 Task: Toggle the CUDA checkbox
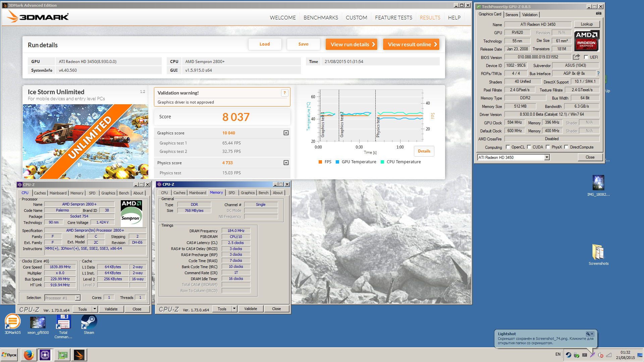point(529,147)
